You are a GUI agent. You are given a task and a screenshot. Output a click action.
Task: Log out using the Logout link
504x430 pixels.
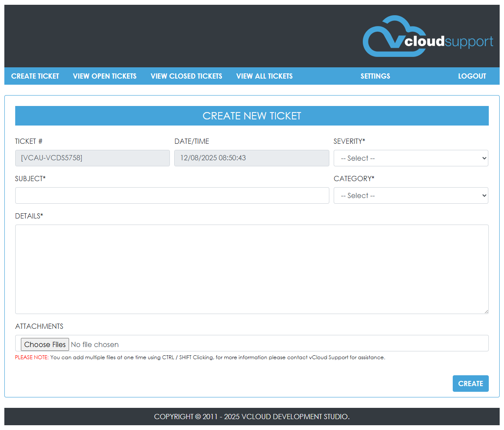pyautogui.click(x=472, y=76)
